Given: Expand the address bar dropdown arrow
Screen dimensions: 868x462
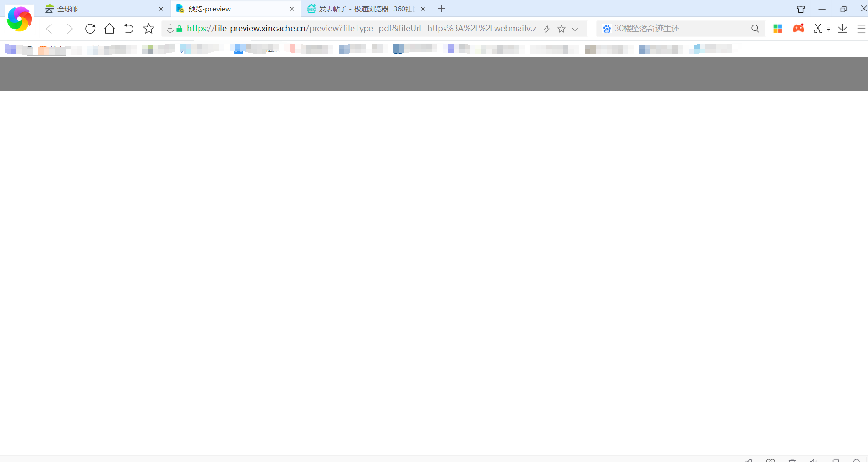Looking at the screenshot, I should pos(575,29).
